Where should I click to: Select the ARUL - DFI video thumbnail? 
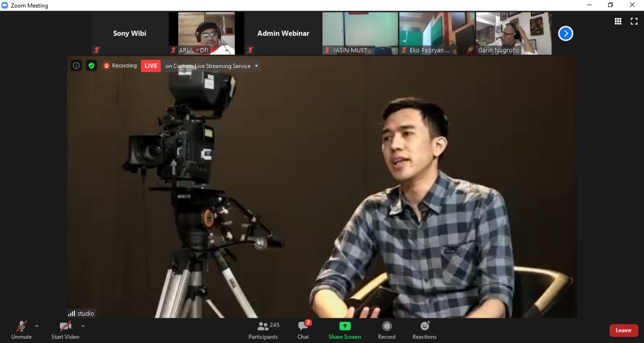[x=206, y=33]
